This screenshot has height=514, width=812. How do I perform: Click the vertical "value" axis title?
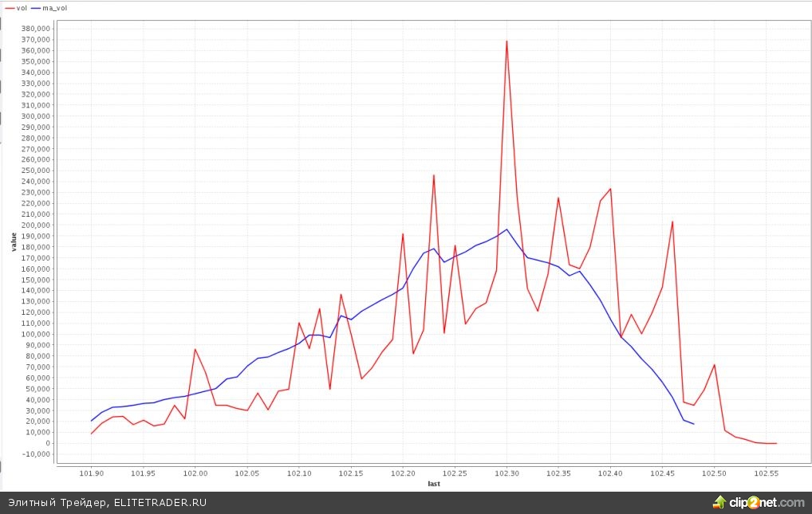13,242
